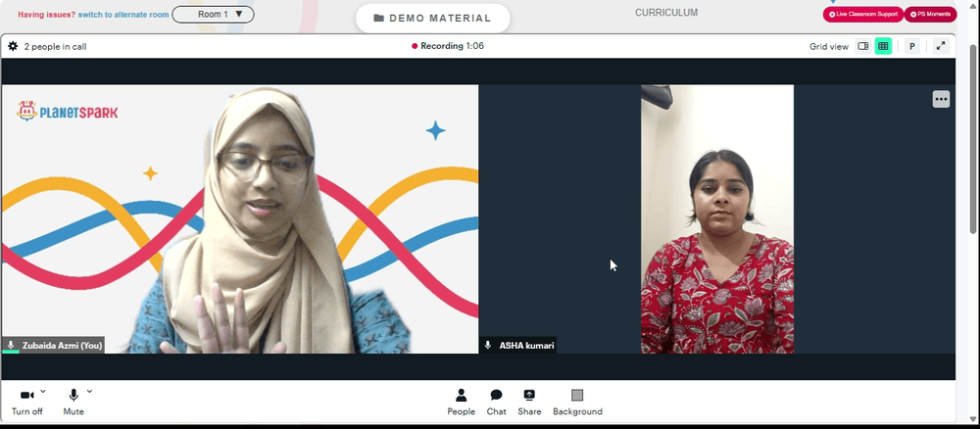
Task: Click the P button in top bar
Action: click(x=911, y=46)
